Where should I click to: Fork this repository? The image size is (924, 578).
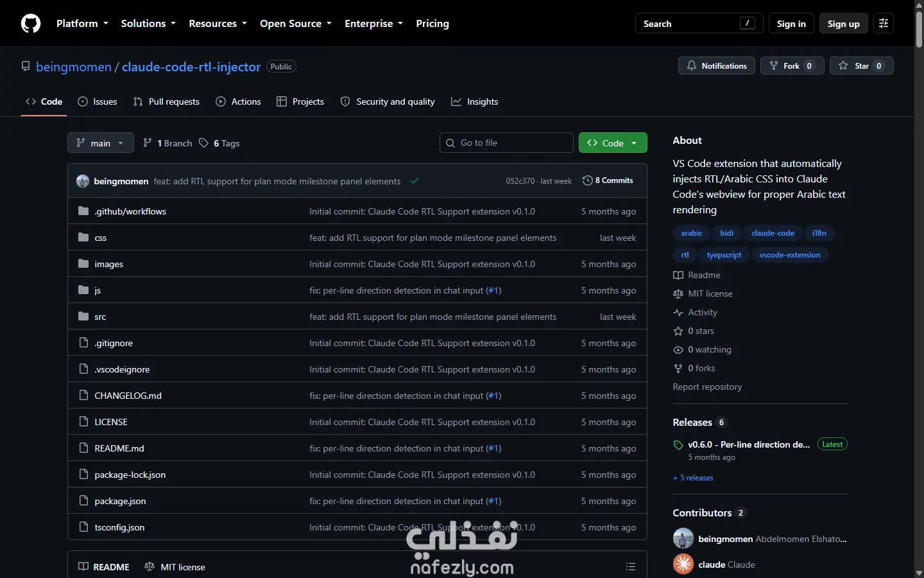pos(792,66)
